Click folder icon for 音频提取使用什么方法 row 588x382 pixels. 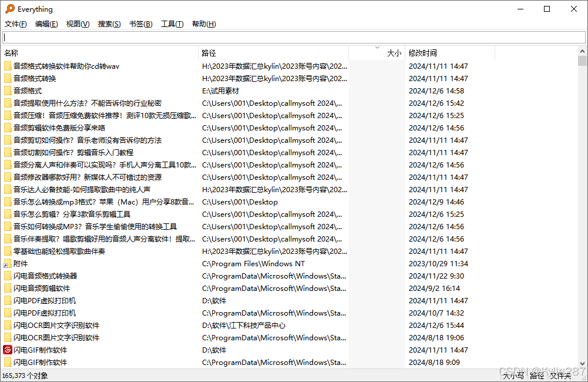(8, 103)
